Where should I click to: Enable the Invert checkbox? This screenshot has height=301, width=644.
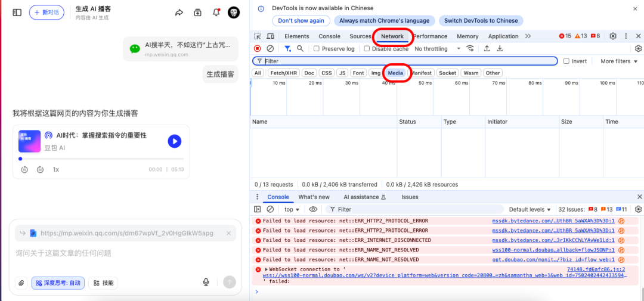point(566,61)
